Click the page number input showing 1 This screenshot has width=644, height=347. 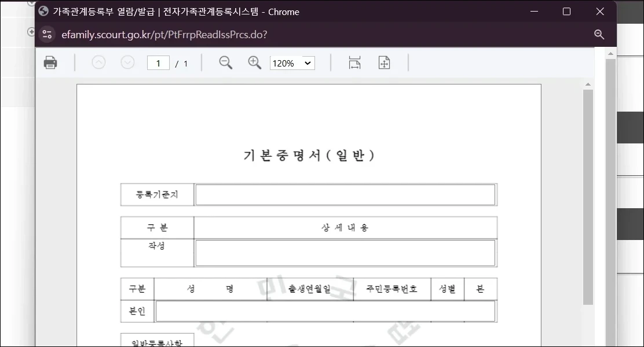[x=158, y=62]
